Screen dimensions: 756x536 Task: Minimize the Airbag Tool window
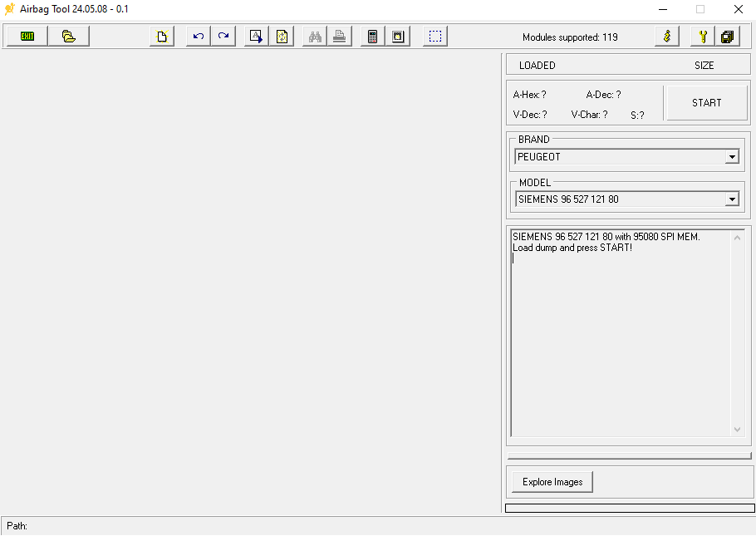(663, 9)
